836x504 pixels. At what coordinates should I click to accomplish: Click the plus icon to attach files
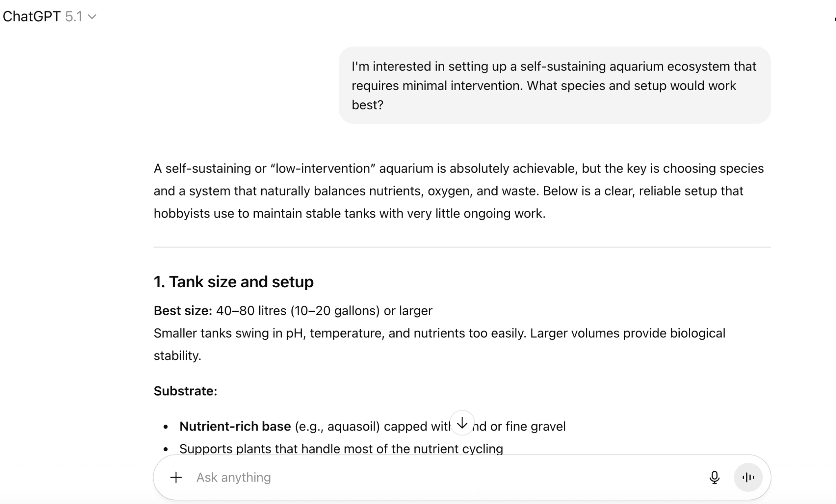(x=176, y=477)
